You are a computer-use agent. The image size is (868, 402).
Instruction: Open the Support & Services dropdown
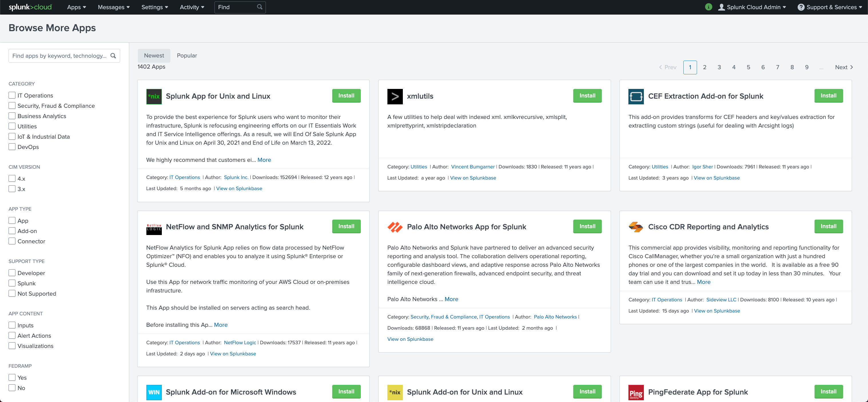coord(830,7)
